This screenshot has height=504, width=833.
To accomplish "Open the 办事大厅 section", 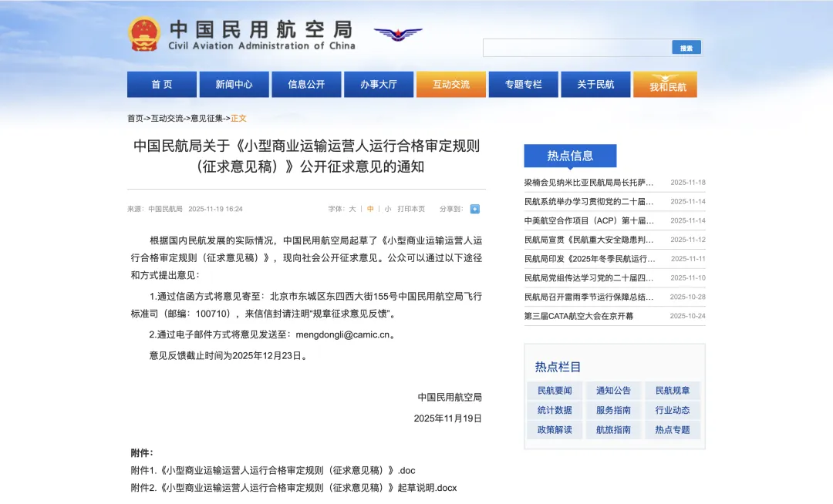I will (379, 84).
